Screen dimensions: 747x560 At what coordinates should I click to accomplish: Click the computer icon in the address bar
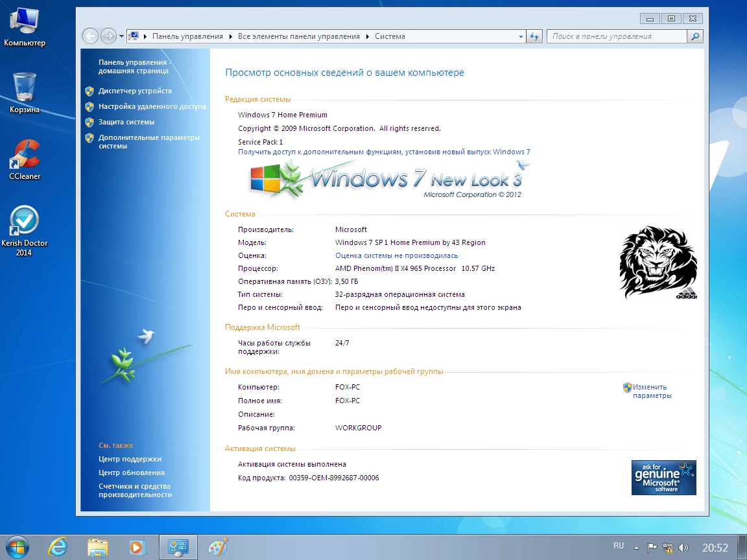click(134, 36)
